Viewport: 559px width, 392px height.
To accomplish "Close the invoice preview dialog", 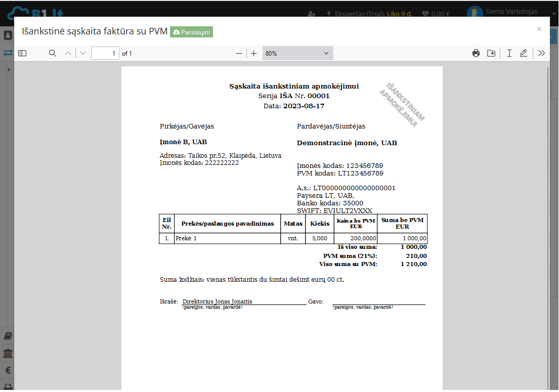I will 539,29.
